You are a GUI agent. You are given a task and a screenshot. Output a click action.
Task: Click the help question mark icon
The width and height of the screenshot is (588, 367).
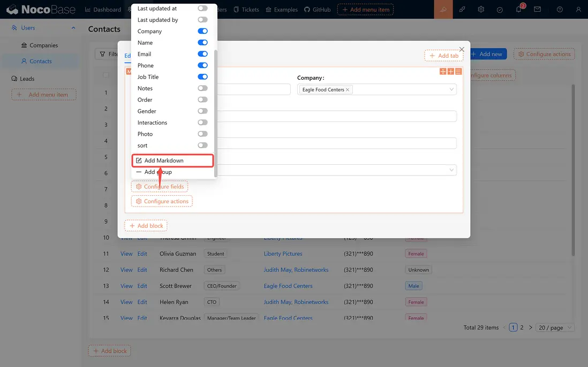[x=559, y=9]
